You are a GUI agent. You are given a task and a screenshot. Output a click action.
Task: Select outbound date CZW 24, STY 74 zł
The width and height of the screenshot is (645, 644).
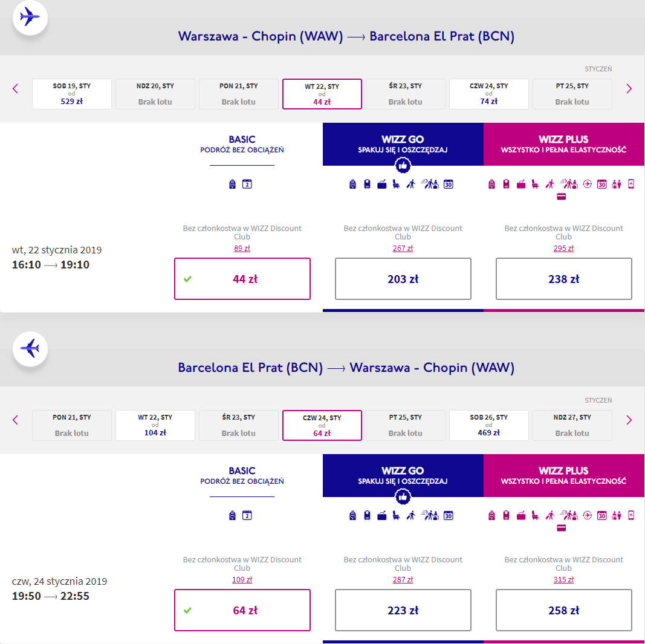click(488, 94)
